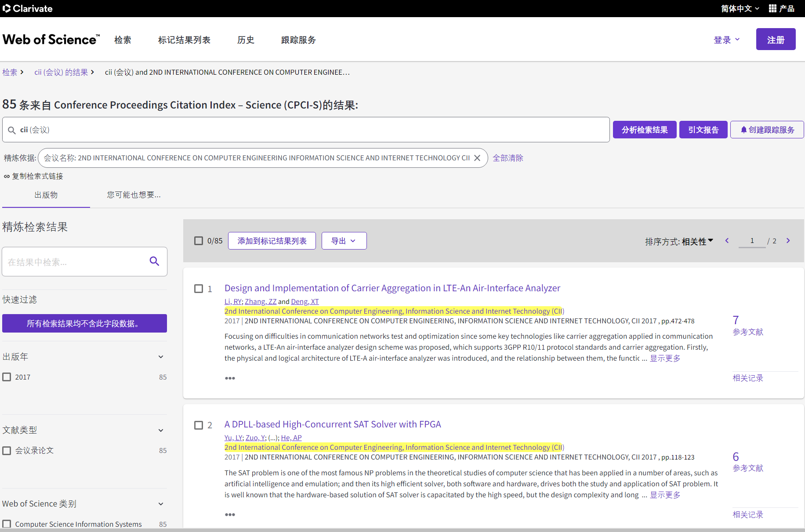The width and height of the screenshot is (805, 532).
Task: Tick the 2017 publication year checkbox
Action: [x=7, y=377]
